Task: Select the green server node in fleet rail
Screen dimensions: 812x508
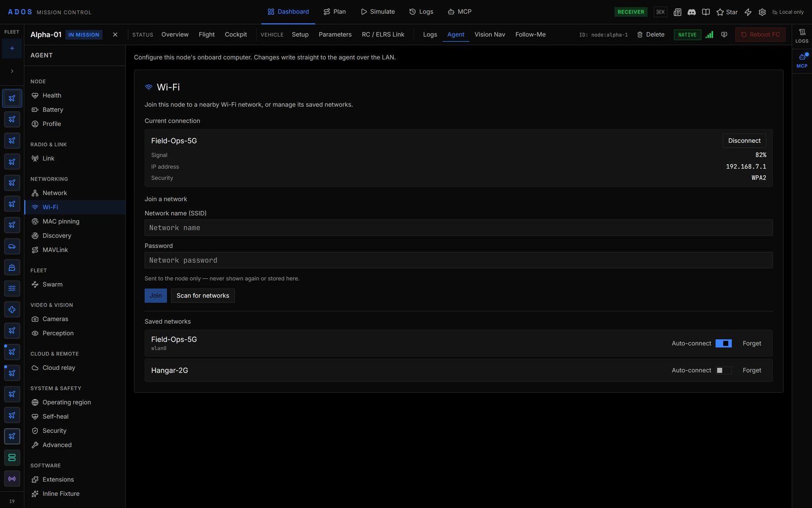Action: 12,458
